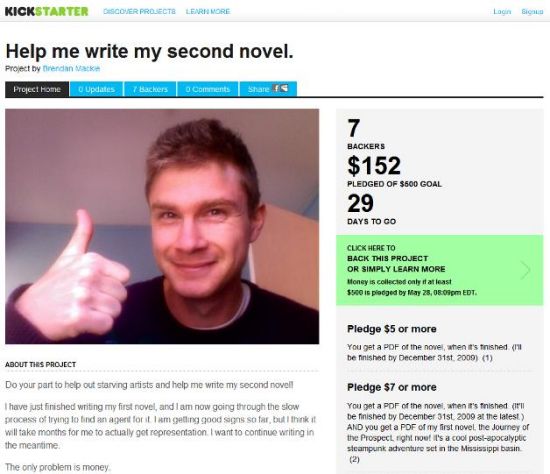The image size is (550, 474).
Task: Open the 0 Comments tab
Action: pos(208,89)
